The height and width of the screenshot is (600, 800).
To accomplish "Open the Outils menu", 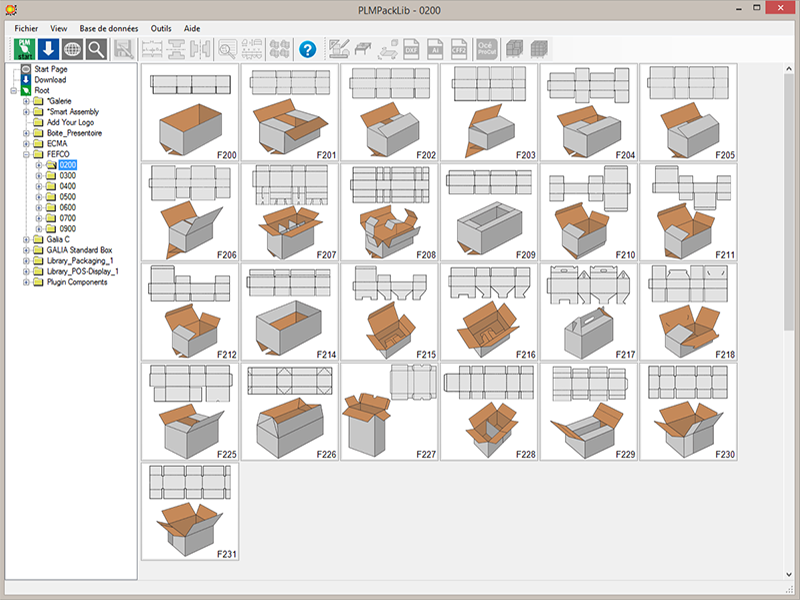I will 161,29.
